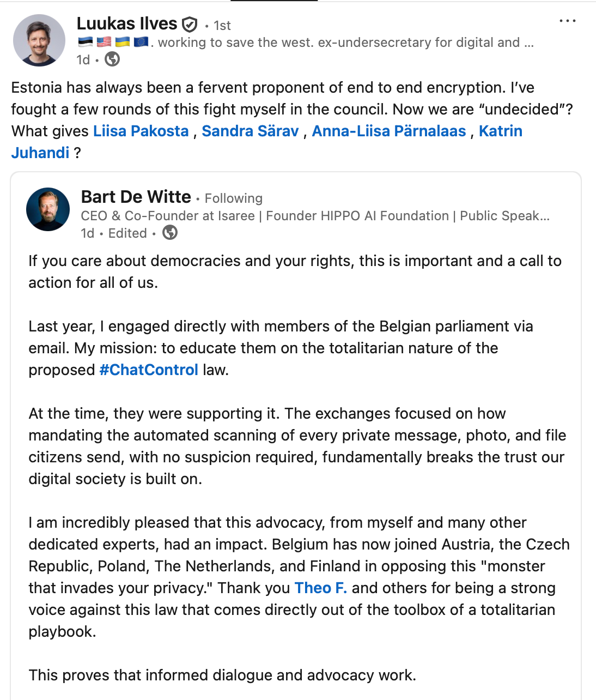
Task: Click the globe icon next to "Edited"
Action: 170,233
